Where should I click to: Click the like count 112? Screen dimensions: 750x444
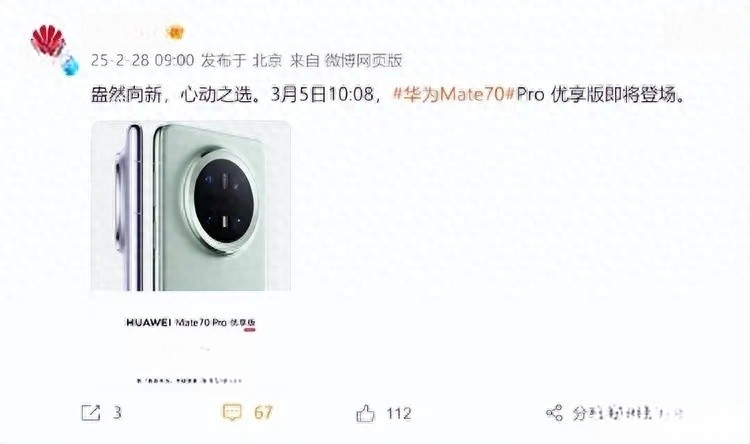[399, 413]
